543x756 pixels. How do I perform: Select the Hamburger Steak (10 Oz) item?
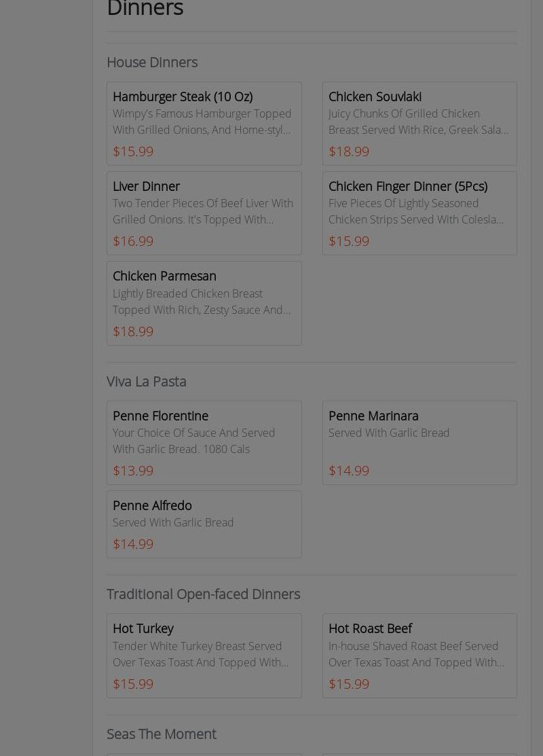[x=183, y=96]
